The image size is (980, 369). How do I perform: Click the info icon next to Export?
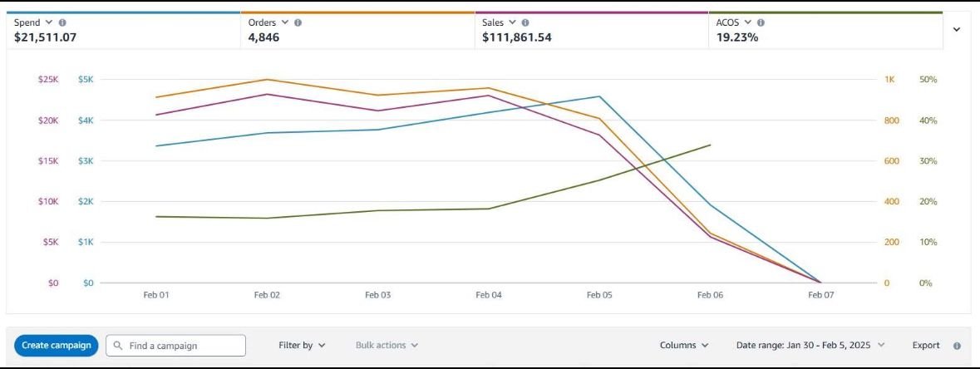[957, 346]
